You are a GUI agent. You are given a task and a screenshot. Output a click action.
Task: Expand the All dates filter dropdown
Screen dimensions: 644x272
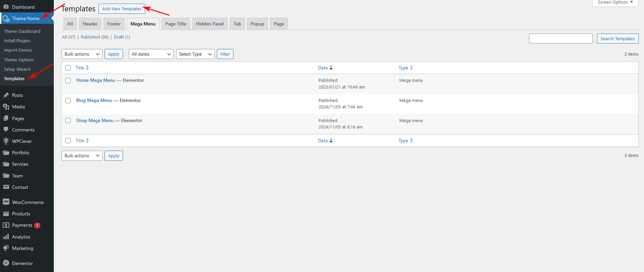(151, 54)
